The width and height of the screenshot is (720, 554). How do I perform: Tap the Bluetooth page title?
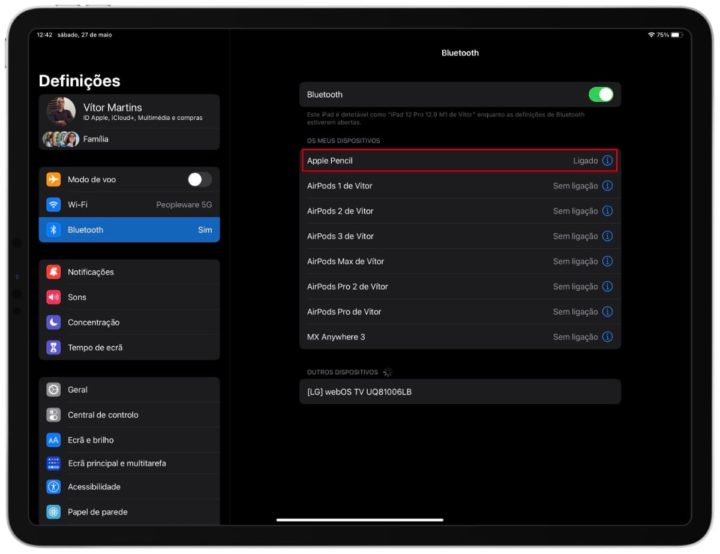pyautogui.click(x=460, y=53)
